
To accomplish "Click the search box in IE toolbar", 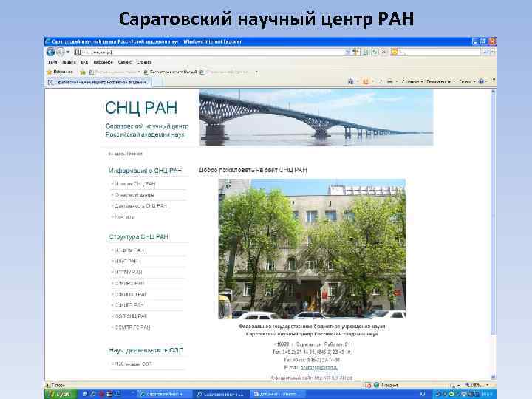I will coord(437,52).
